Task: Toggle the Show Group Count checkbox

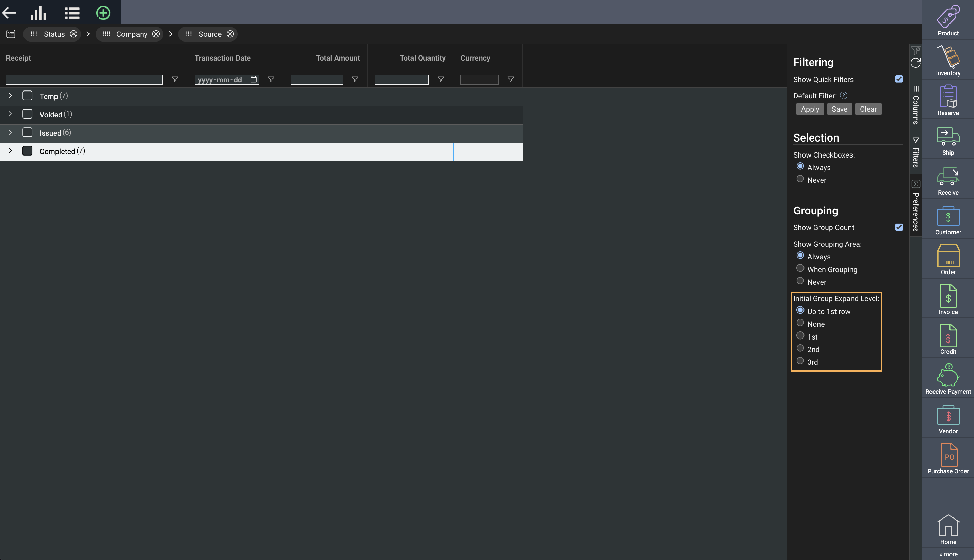Action: click(x=898, y=227)
